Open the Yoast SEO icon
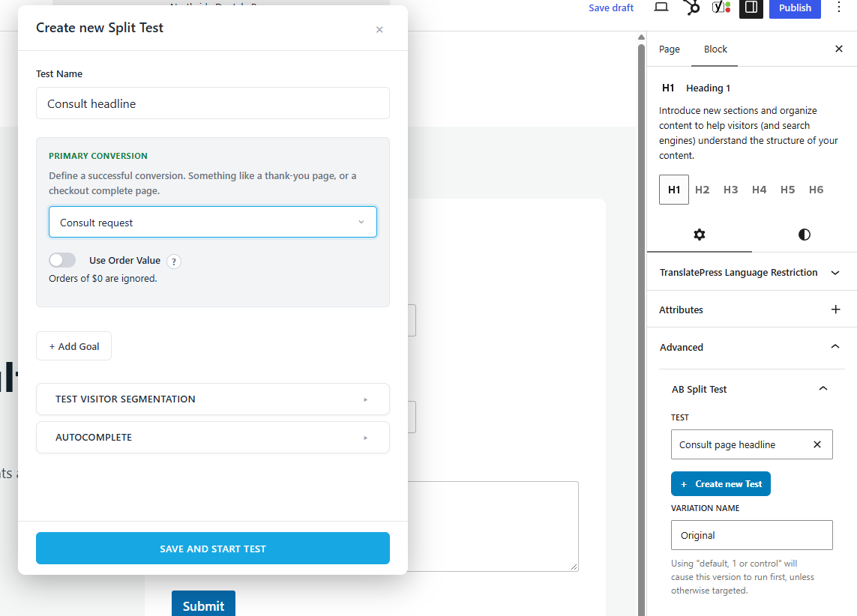 [x=721, y=7]
